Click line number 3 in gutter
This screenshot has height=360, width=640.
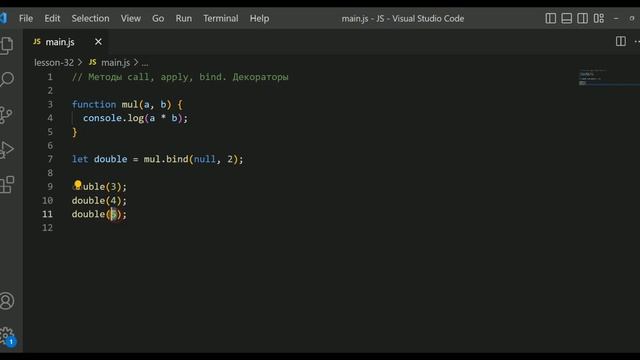pyautogui.click(x=50, y=104)
